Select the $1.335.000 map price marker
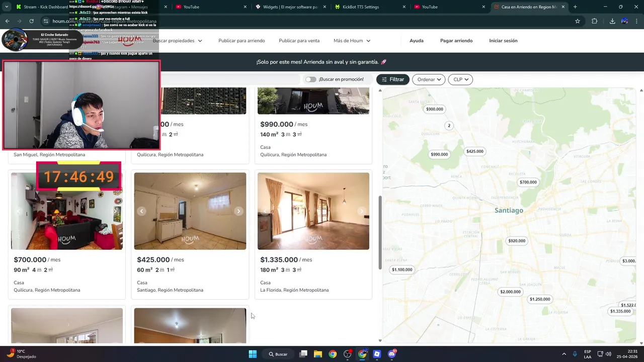The image size is (644, 362). click(620, 311)
